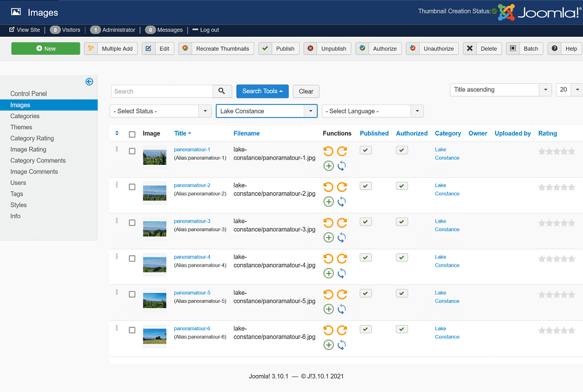Go to Image Comments in the sidebar
Viewport: 583px width, 392px height.
pos(34,172)
